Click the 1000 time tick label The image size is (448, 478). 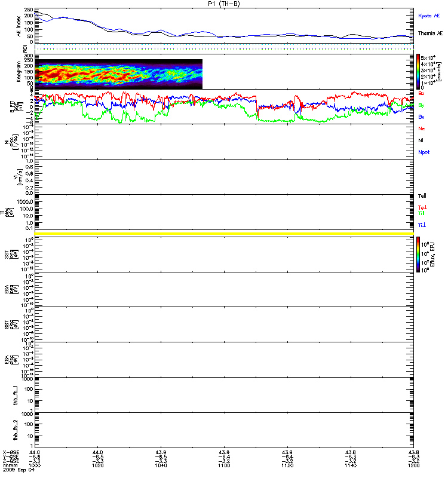(35, 465)
